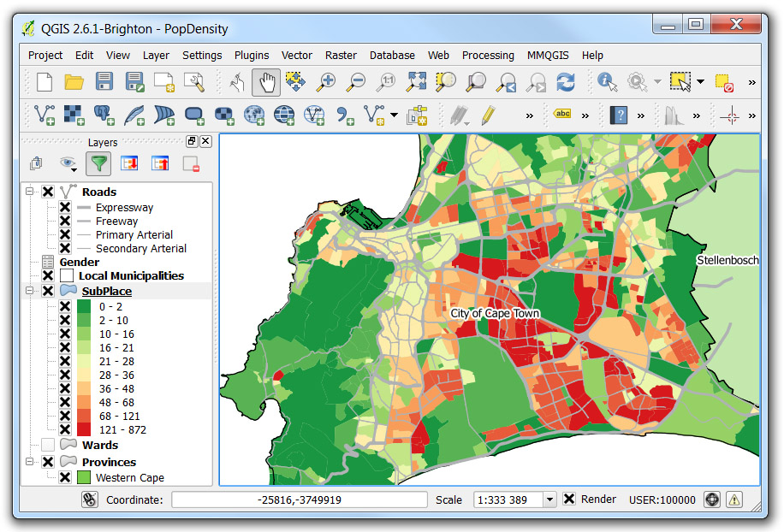Image resolution: width=784 pixels, height=532 pixels.
Task: Click Save As floppy disk with pencil icon
Action: point(134,82)
